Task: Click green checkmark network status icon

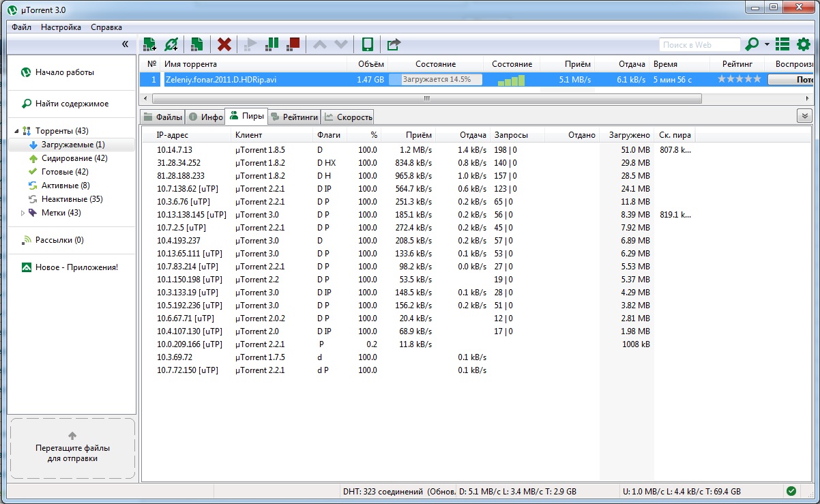Action: [791, 491]
